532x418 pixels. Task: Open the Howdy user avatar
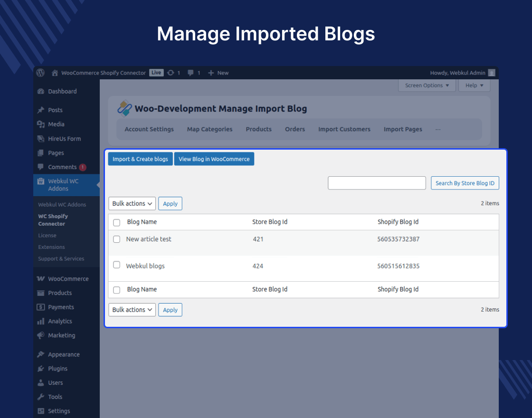point(491,73)
